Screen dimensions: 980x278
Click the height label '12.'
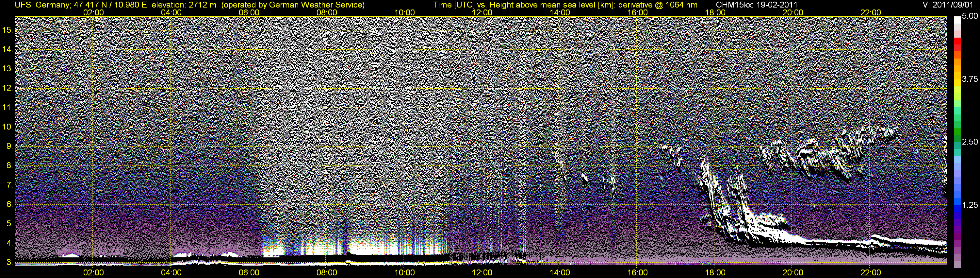tap(8, 88)
